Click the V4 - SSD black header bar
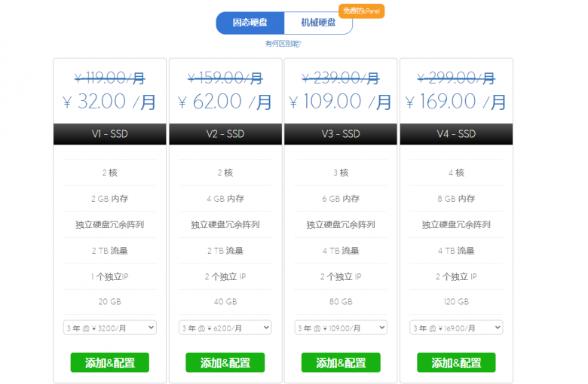 pyautogui.click(x=456, y=134)
